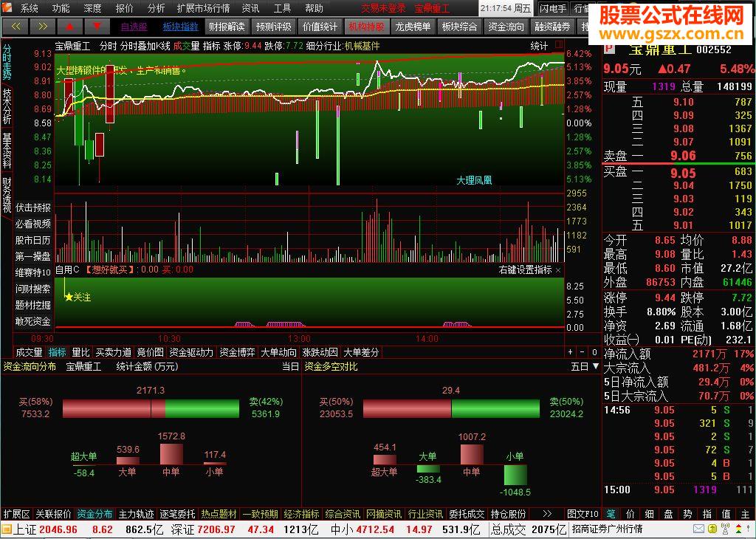The width and height of the screenshot is (756, 539).
Task: Click the 融资融券 toolbar button
Action: 552,27
